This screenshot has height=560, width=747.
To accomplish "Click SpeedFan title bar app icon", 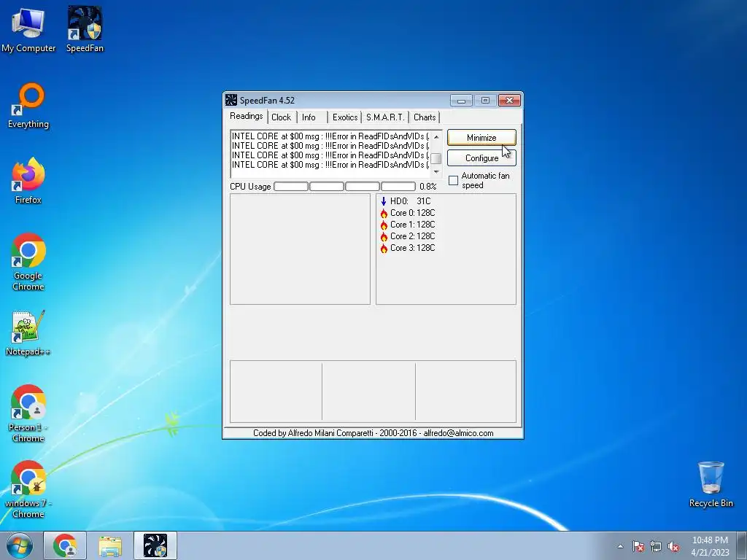I will [231, 100].
